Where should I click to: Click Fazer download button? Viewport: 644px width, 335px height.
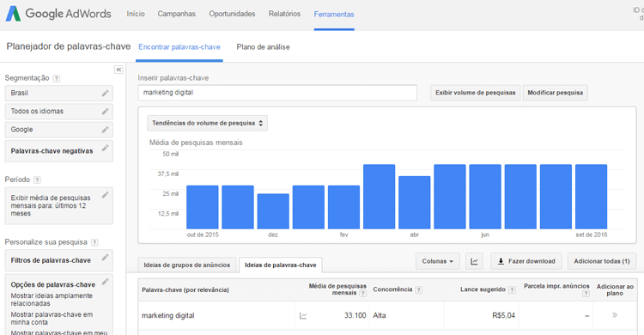pyautogui.click(x=526, y=261)
